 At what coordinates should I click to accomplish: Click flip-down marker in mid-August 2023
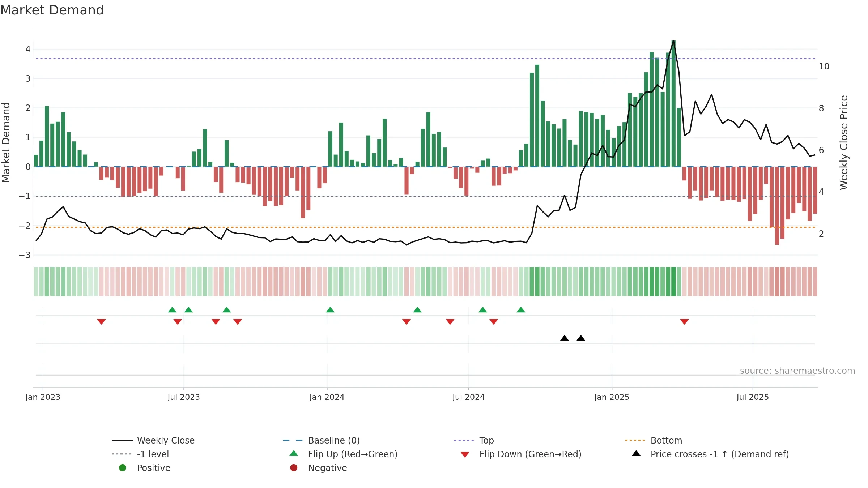216,322
